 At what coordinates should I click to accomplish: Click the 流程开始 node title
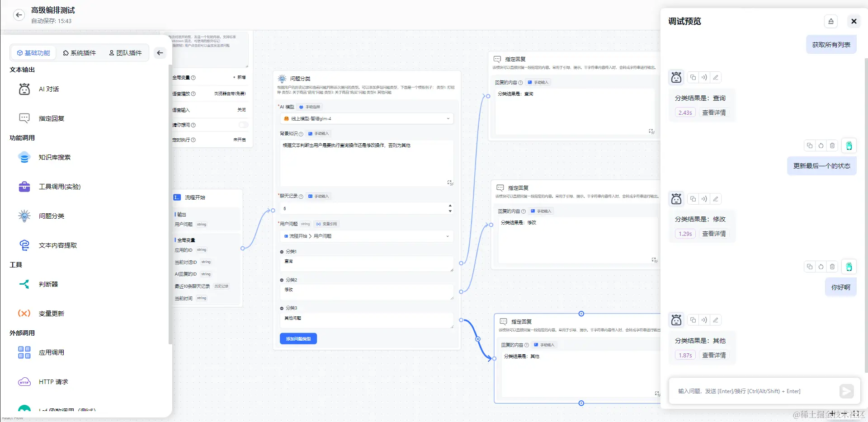click(195, 197)
